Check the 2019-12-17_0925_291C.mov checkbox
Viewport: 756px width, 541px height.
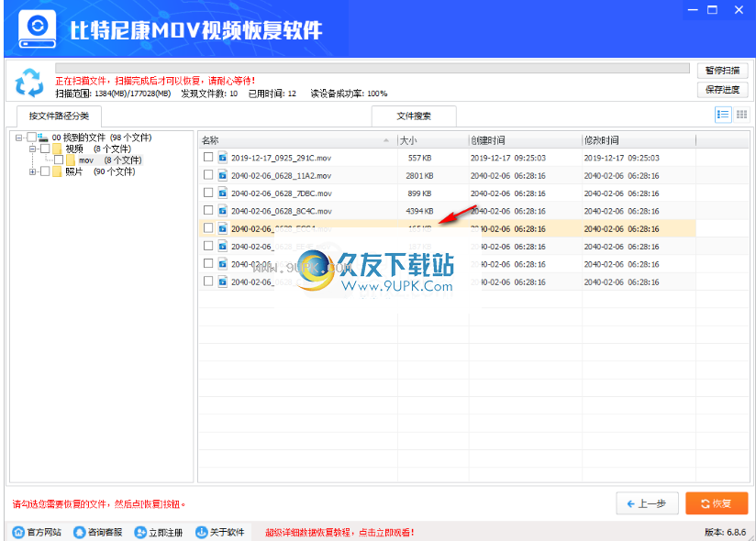[208, 157]
